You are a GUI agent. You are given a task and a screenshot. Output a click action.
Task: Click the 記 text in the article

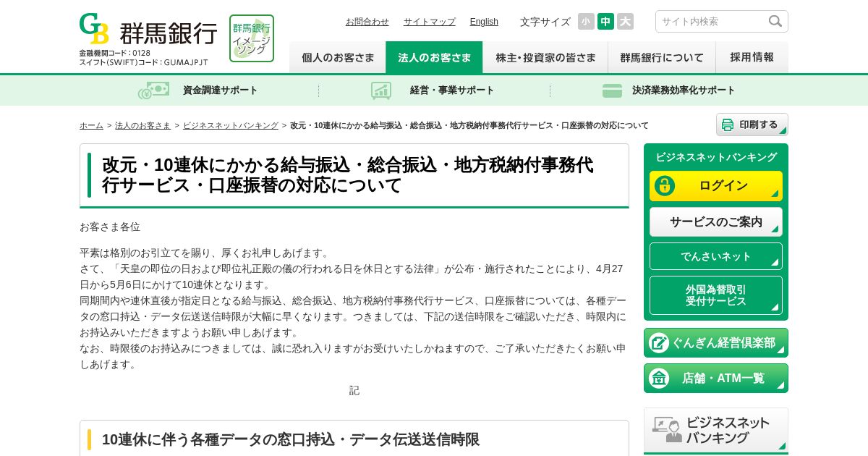coord(354,390)
